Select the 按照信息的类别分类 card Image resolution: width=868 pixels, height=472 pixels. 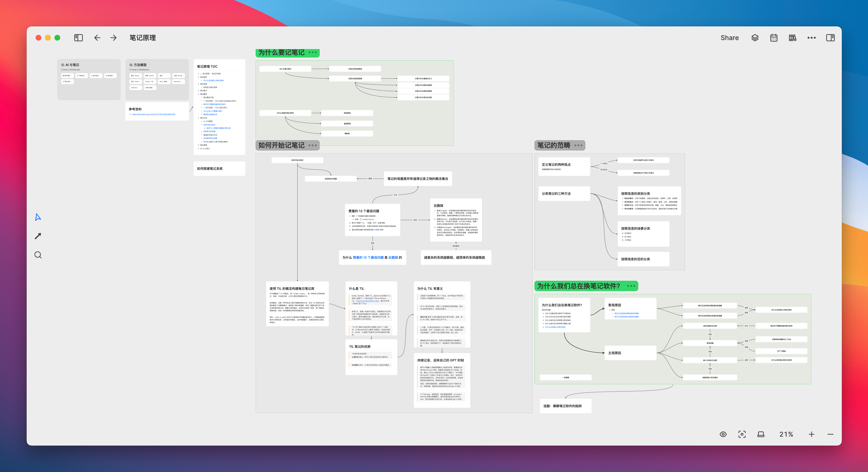[x=649, y=200]
